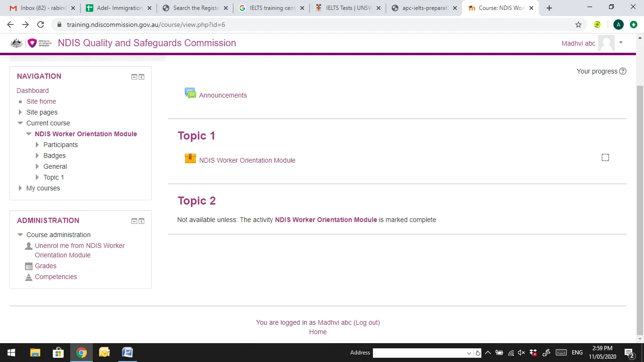The image size is (644, 362).
Task: Click the Unenrol user icon
Action: pyautogui.click(x=29, y=246)
